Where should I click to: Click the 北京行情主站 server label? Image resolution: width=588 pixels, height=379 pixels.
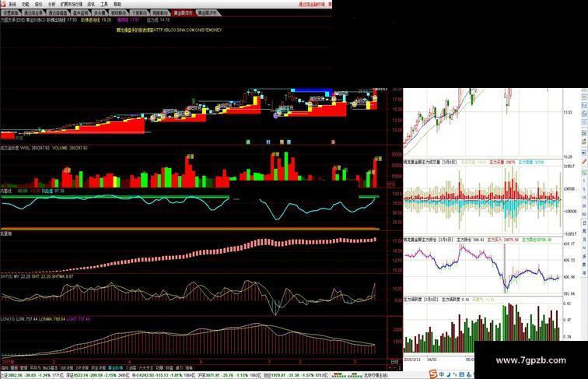[x=376, y=375]
